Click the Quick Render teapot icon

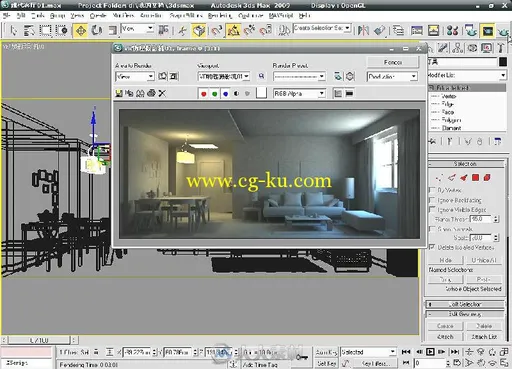(x=504, y=31)
